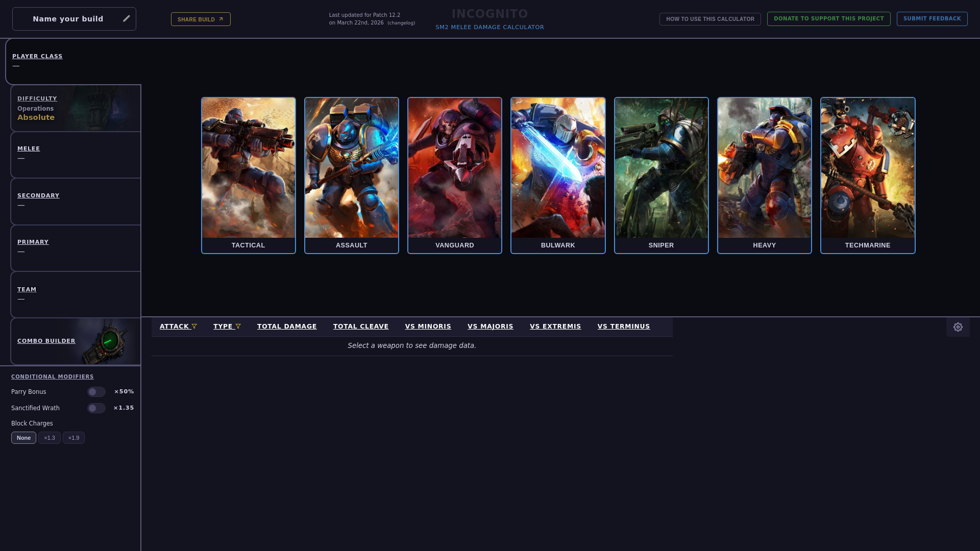Open the Secondary weapon section
Screen dimensions: 980x551
pos(76,202)
